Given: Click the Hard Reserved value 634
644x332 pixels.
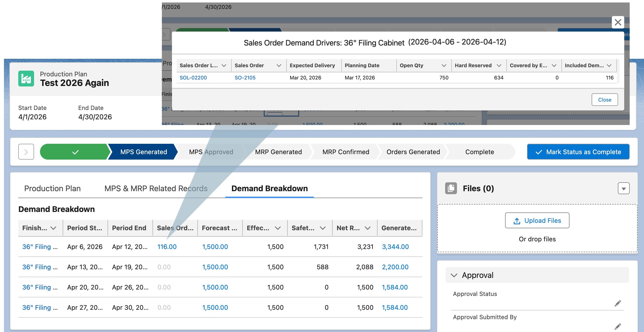Looking at the screenshot, I should pyautogui.click(x=498, y=78).
